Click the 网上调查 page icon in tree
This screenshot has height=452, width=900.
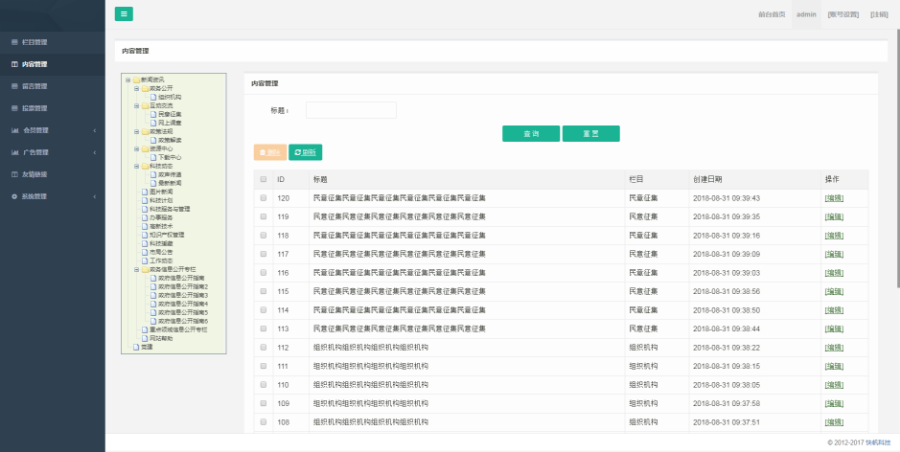coord(153,123)
